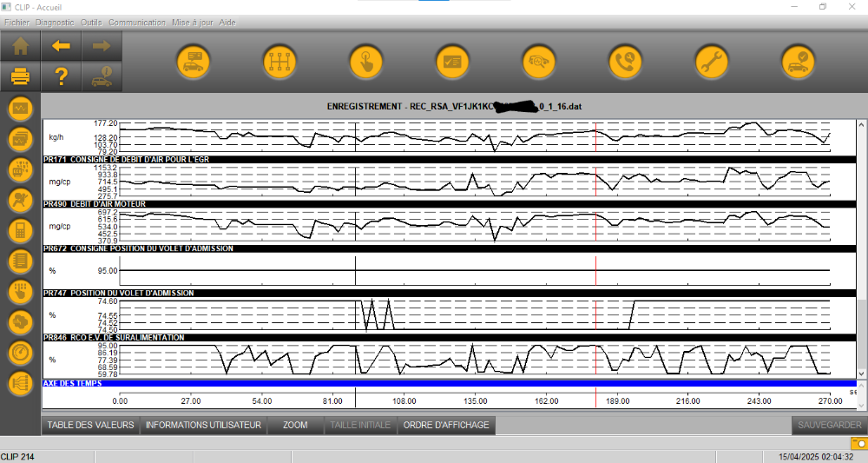868x463 pixels.
Task: Go back with the left arrow button
Action: (61, 47)
